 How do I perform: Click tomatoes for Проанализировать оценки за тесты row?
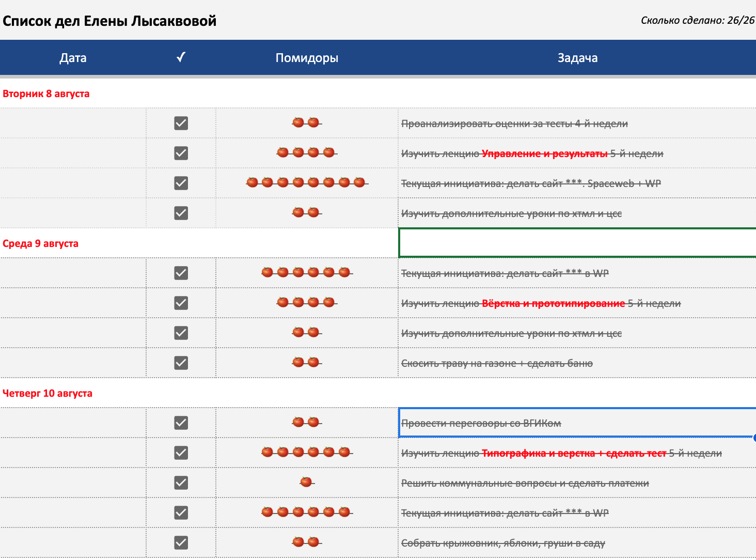click(x=306, y=122)
